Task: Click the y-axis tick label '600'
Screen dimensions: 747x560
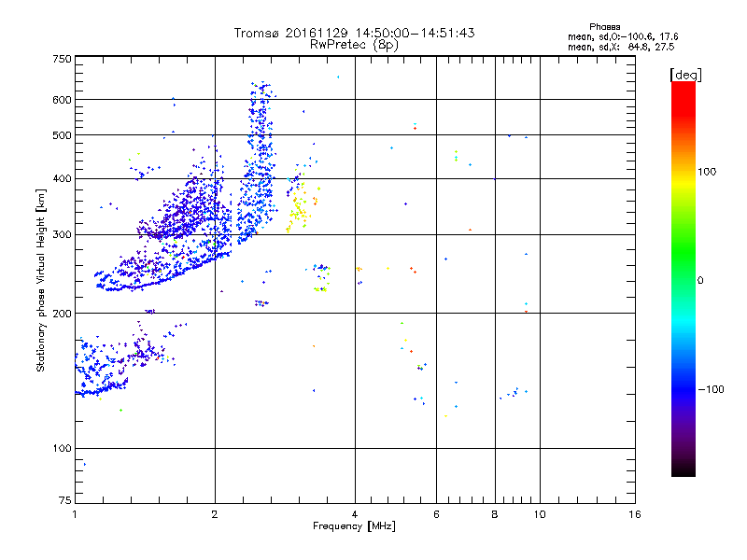Action: [62, 100]
